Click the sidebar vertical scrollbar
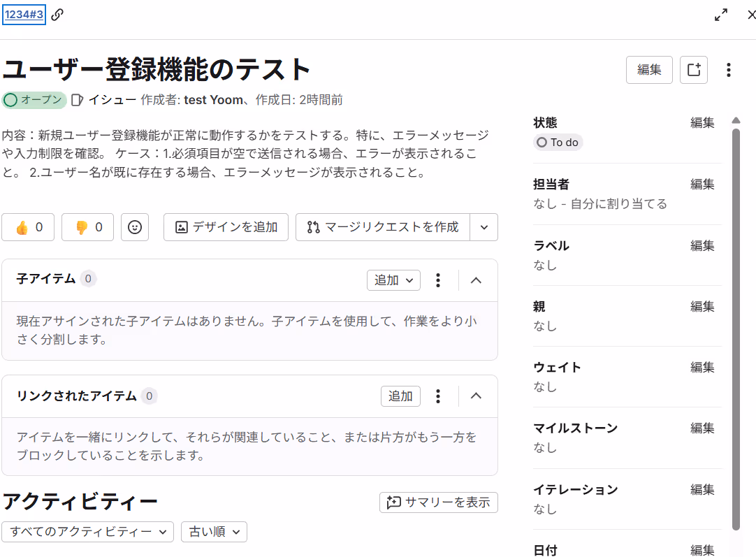This screenshot has width=756, height=557. point(736,329)
